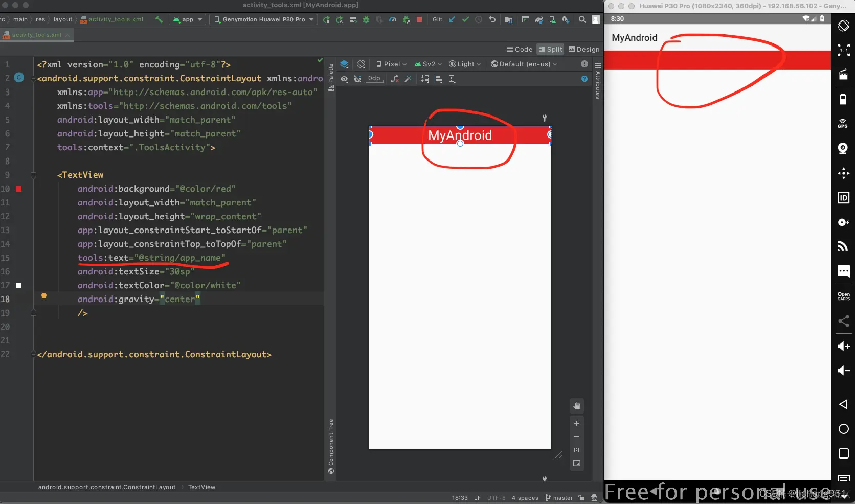Select the activity_tools.xml editor tab
Image resolution: width=855 pixels, height=504 pixels.
[36, 35]
